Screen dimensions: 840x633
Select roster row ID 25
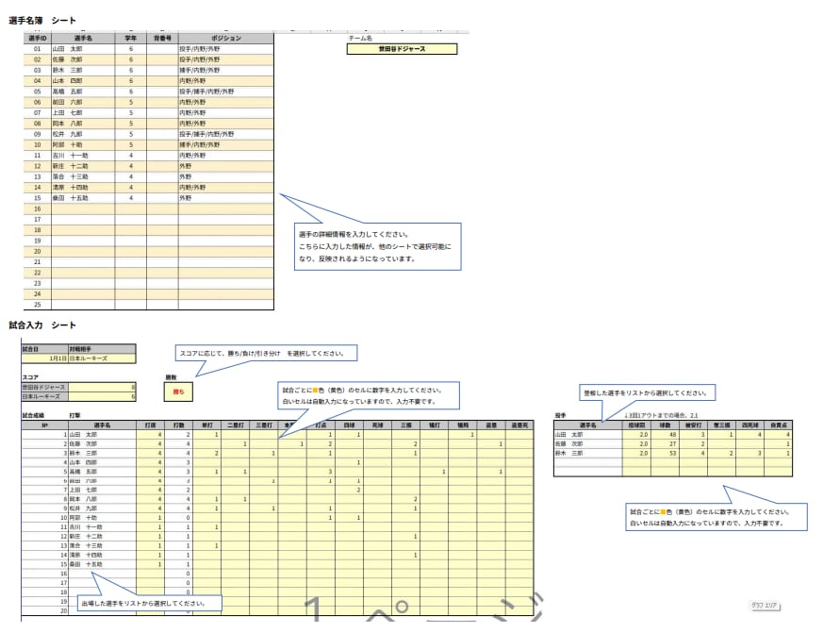point(149,305)
